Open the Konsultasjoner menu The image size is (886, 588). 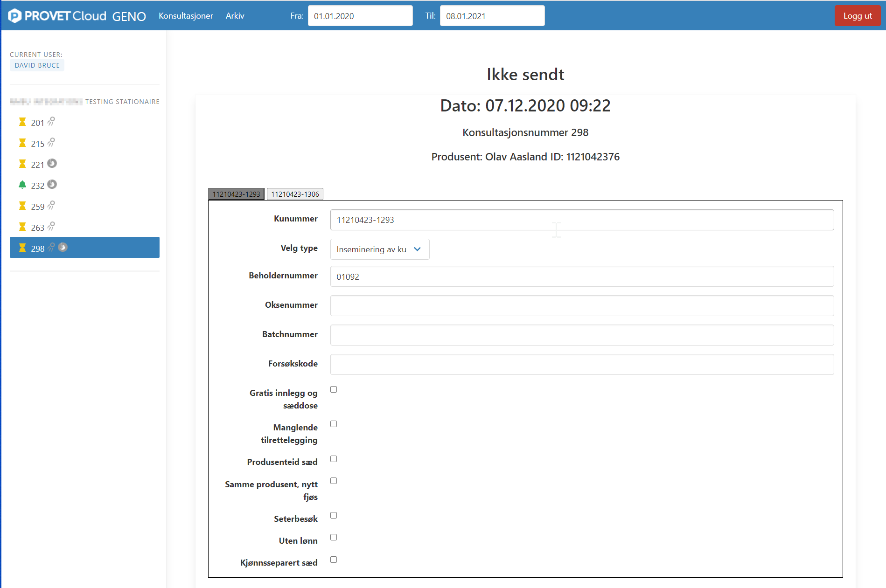pyautogui.click(x=186, y=16)
